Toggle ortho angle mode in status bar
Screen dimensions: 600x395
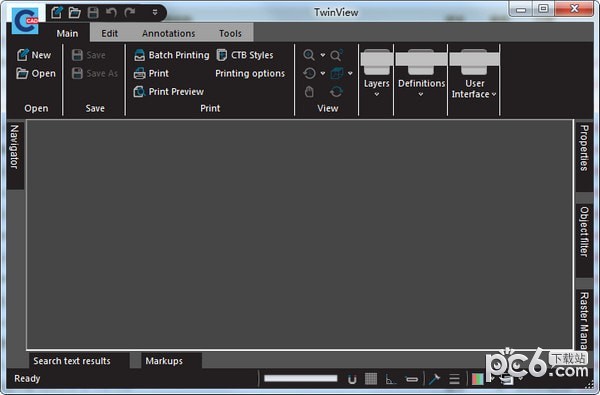pyautogui.click(x=390, y=379)
